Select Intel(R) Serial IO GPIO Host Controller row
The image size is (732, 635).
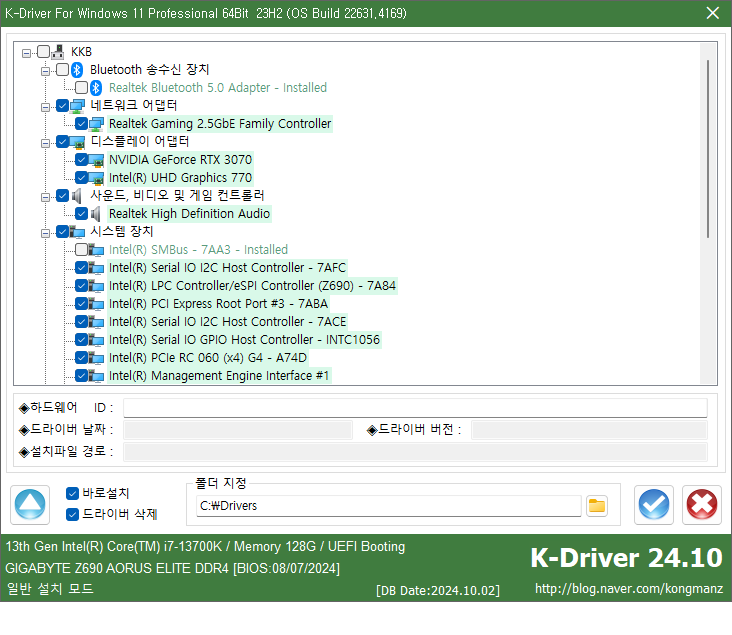244,340
